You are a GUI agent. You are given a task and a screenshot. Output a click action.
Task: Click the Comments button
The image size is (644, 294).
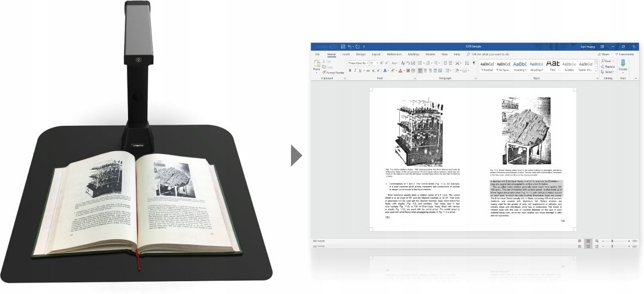point(625,54)
